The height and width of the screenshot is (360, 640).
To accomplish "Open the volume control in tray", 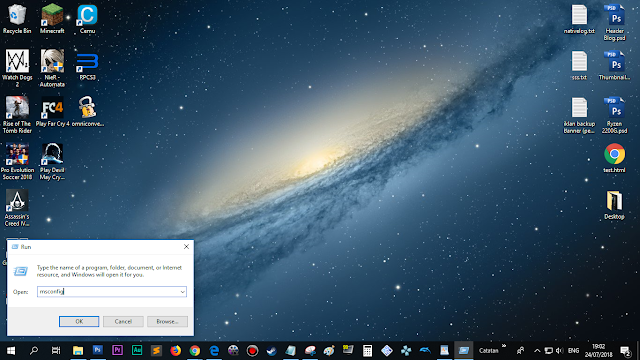I will [560, 351].
